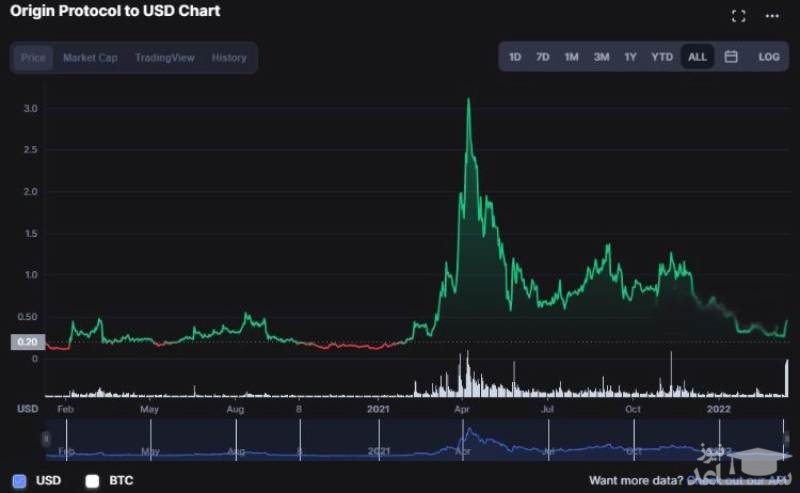
Task: Click the price peak near 3.0
Action: 468,100
